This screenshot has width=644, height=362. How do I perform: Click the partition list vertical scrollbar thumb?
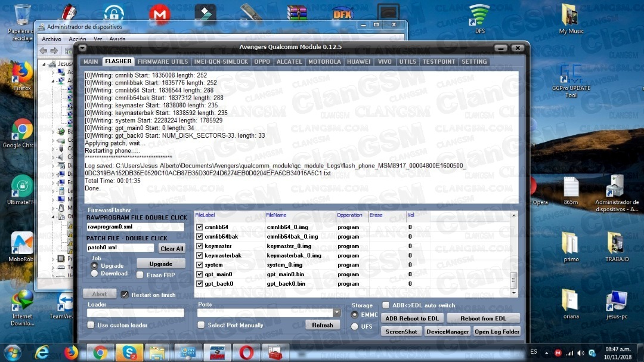coord(513,280)
